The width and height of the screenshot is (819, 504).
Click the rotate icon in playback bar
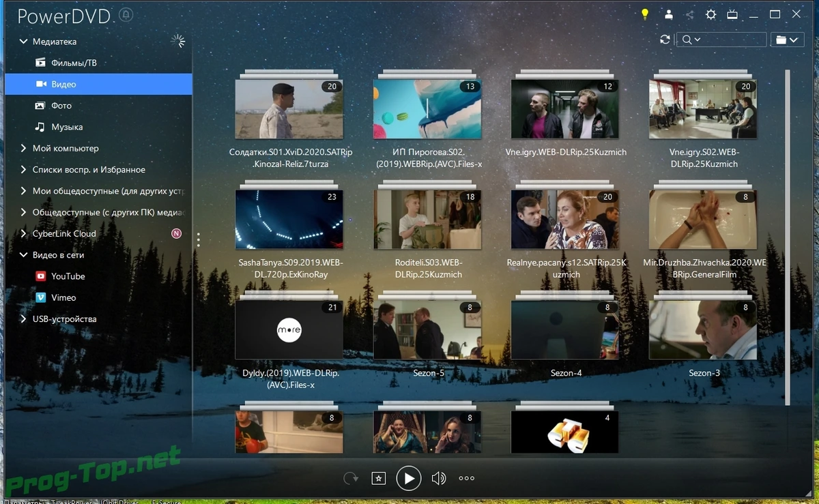[351, 479]
